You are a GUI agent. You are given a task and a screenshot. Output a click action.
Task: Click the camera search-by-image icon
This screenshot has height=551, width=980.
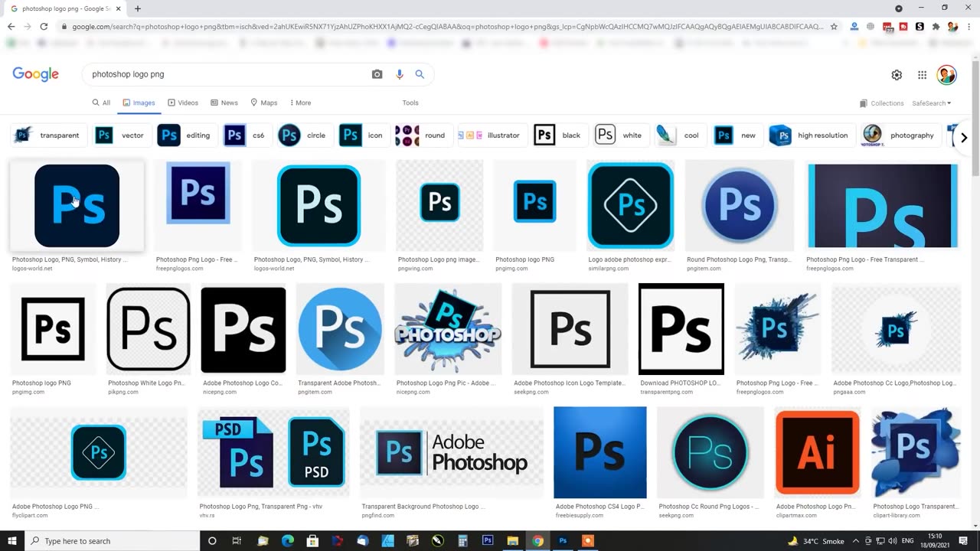pyautogui.click(x=377, y=74)
